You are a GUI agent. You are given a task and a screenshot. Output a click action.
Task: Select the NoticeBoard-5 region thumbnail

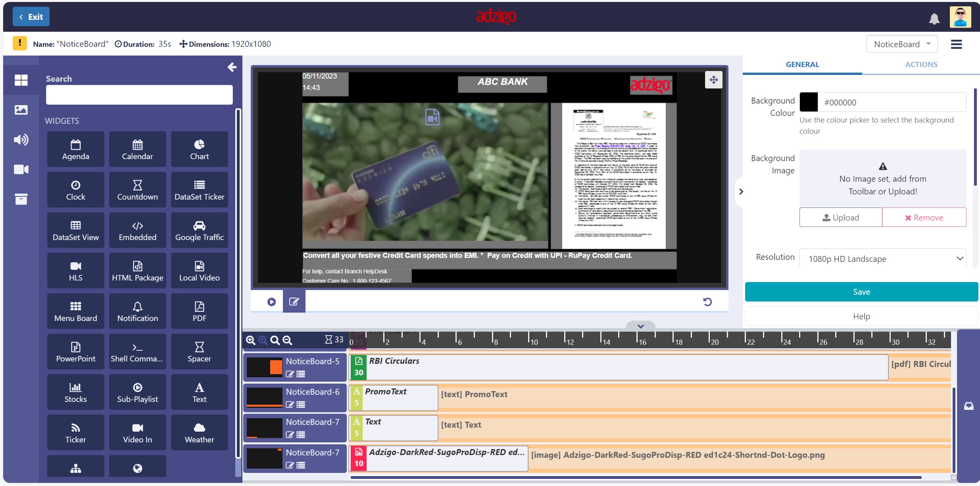click(264, 367)
